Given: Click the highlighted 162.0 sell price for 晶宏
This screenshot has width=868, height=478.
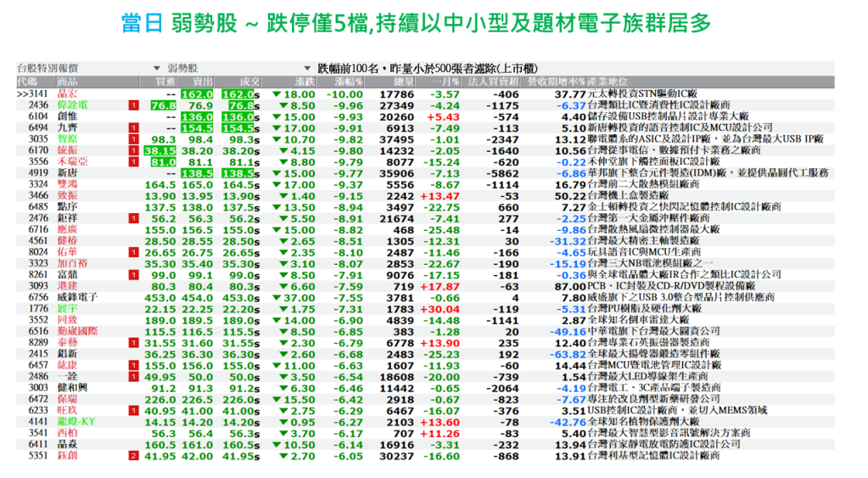Looking at the screenshot, I should [x=197, y=94].
